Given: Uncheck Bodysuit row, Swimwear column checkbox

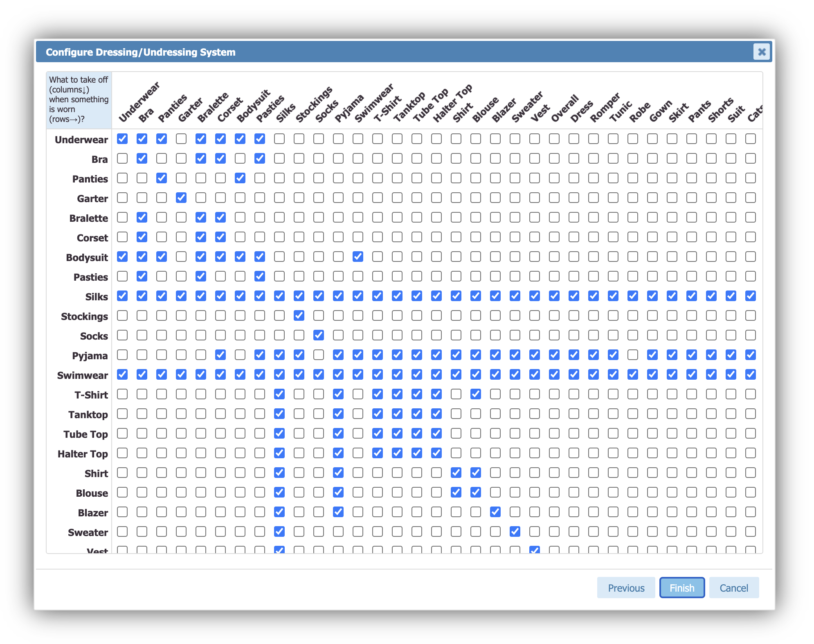Looking at the screenshot, I should pyautogui.click(x=358, y=257).
